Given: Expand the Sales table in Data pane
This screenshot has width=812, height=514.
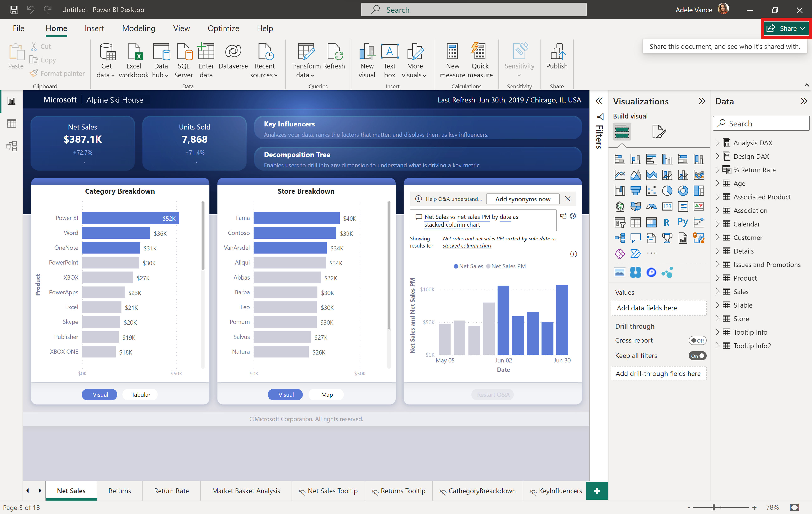Looking at the screenshot, I should [718, 292].
